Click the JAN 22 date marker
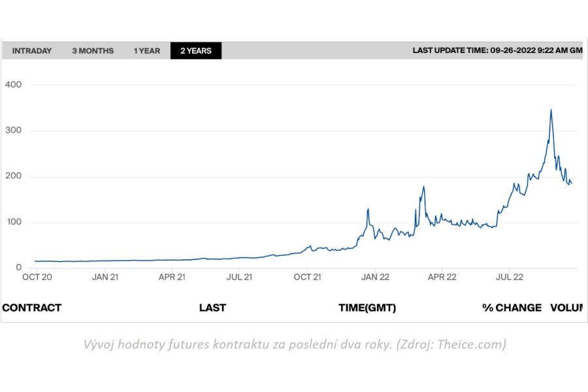The image size is (588, 392). pyautogui.click(x=375, y=277)
